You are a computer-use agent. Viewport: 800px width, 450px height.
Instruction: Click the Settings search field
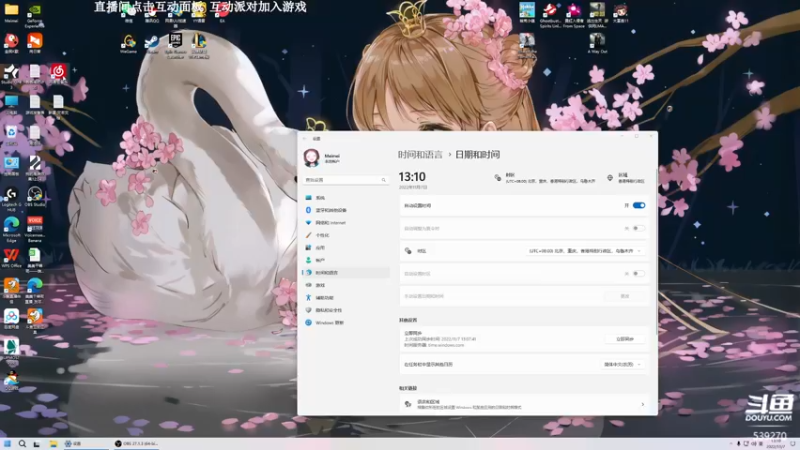[x=346, y=180]
